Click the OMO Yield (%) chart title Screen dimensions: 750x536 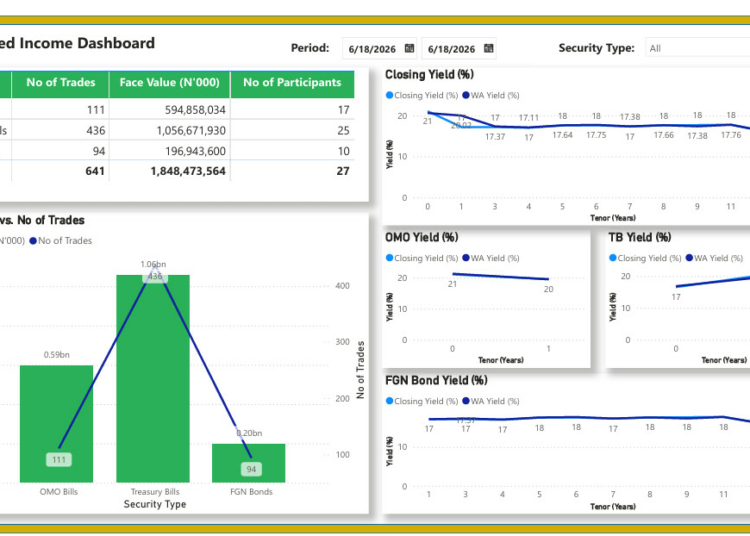tap(421, 237)
